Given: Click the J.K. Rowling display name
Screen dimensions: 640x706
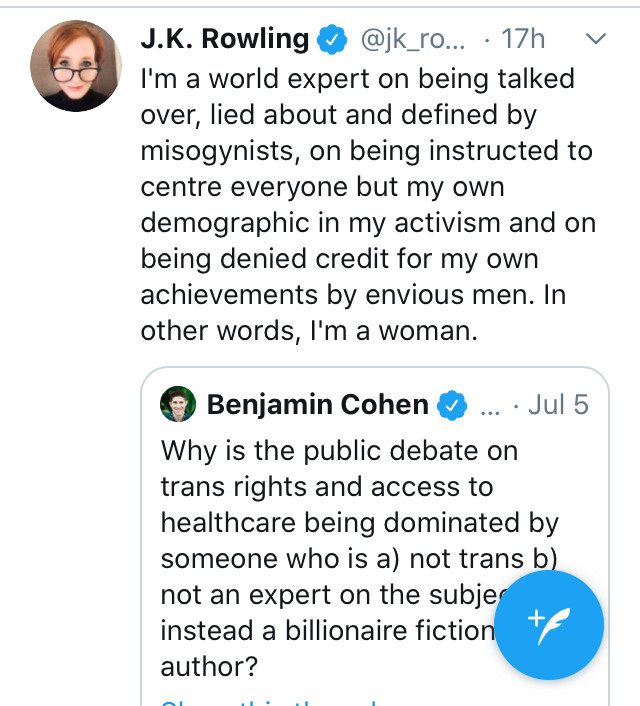Looking at the screenshot, I should click(x=224, y=40).
